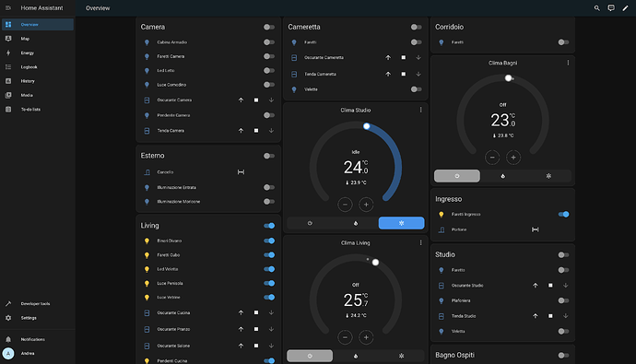The image size is (636, 364).
Task: Decrease Clima Living target temperature
Action: tap(345, 337)
